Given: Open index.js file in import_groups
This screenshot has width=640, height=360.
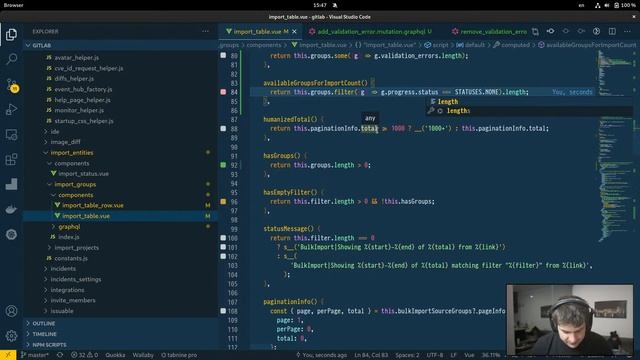Looking at the screenshot, I should coord(121,237).
